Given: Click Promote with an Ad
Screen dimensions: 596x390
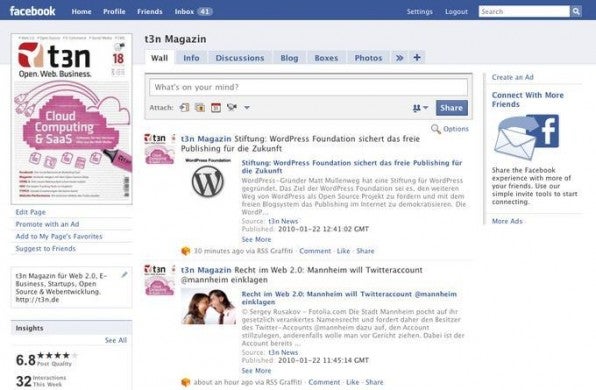Looking at the screenshot, I should [x=47, y=224].
